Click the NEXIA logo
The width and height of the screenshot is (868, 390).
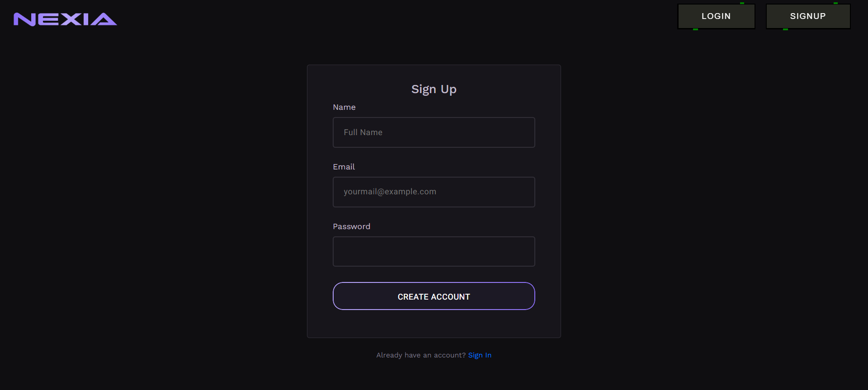pyautogui.click(x=65, y=19)
